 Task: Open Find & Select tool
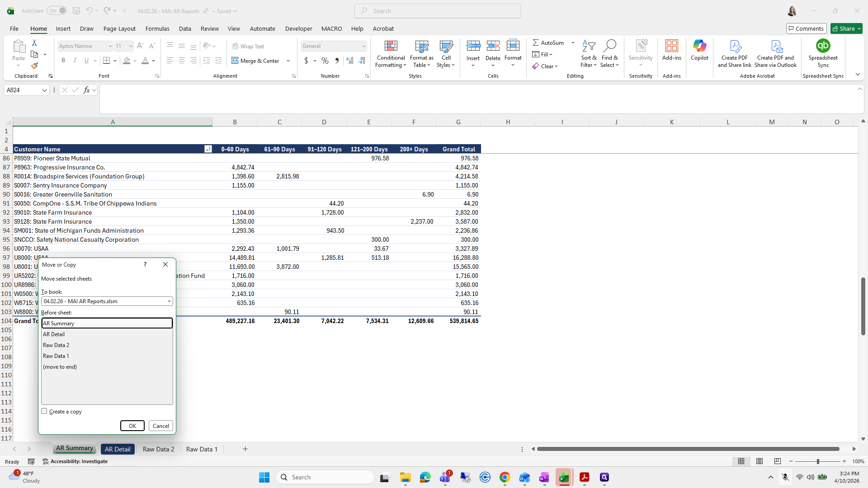[x=609, y=54]
